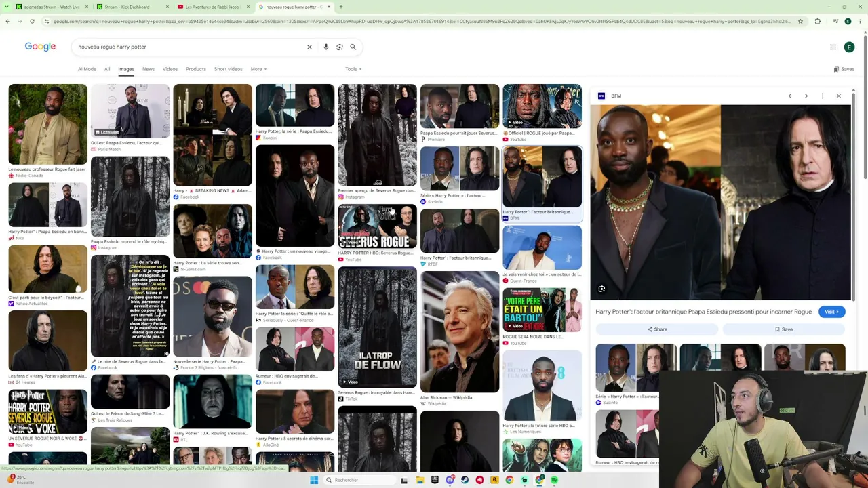Search inside the preview image with Lens

click(601, 289)
